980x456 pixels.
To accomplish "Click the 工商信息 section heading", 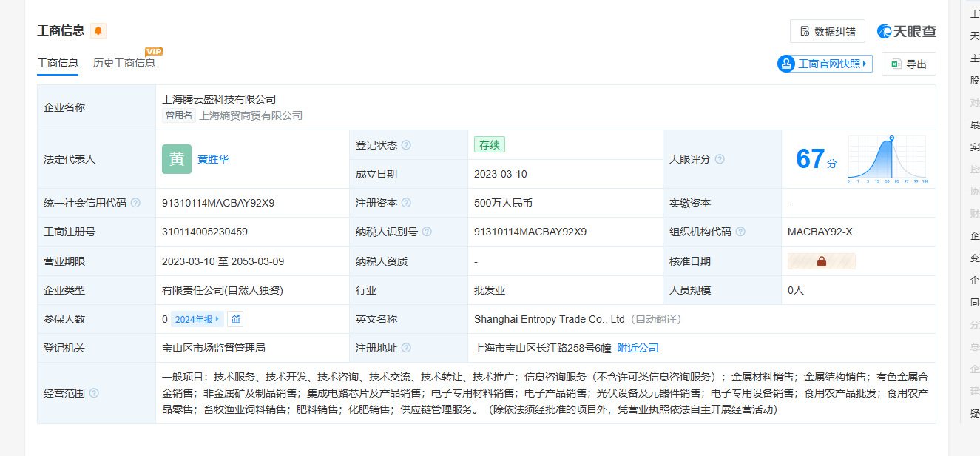I will (x=61, y=30).
